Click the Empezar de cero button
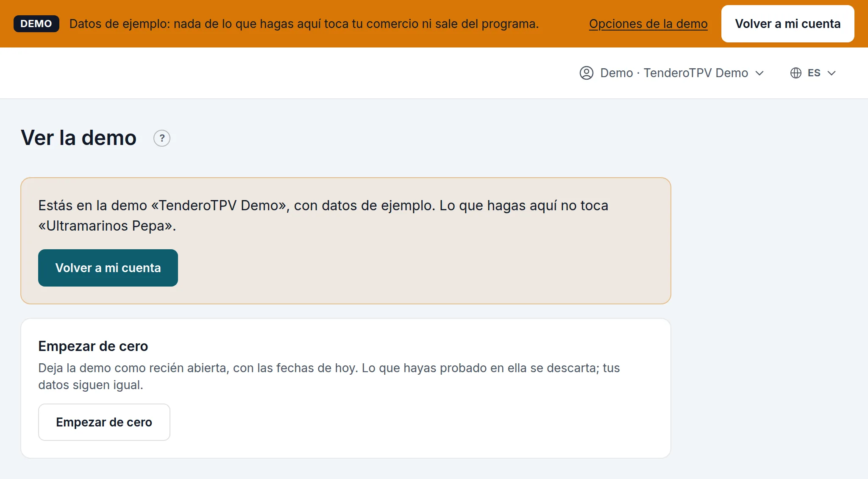This screenshot has width=868, height=479. pyautogui.click(x=104, y=422)
